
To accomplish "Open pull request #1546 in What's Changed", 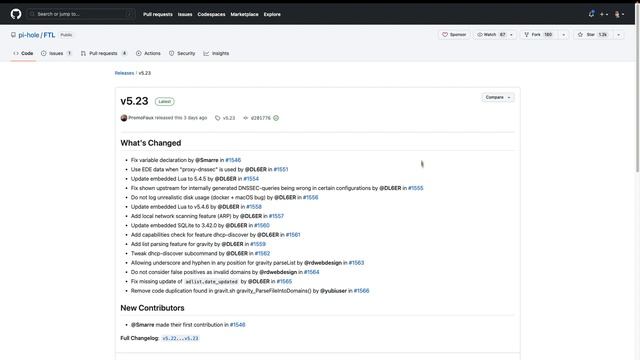I will pyautogui.click(x=233, y=160).
